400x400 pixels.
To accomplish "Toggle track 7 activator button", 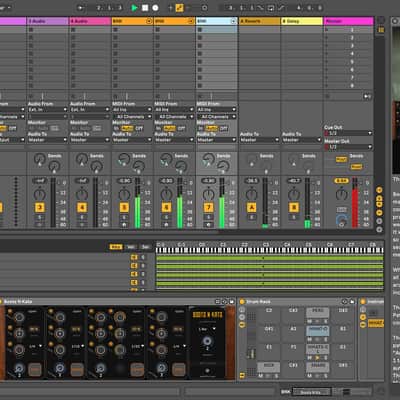I will pos(209,208).
